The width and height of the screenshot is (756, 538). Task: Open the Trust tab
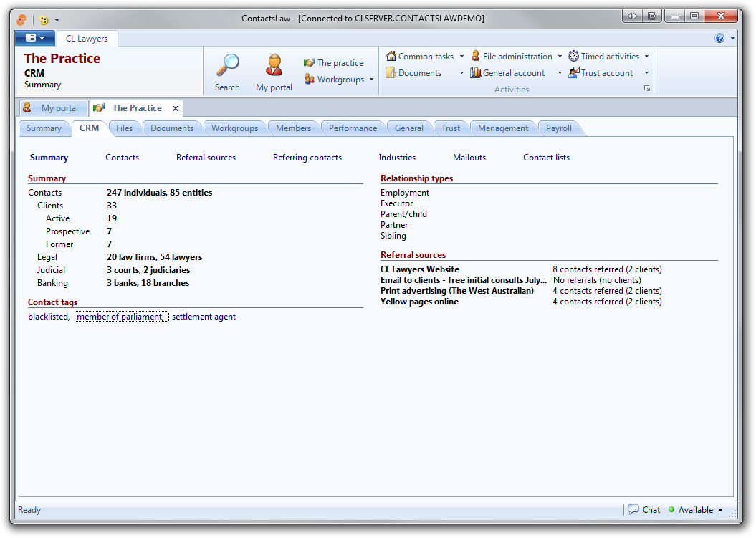451,128
